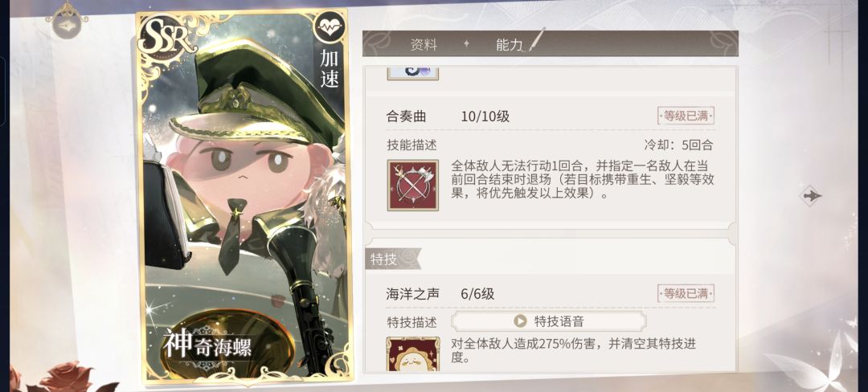
Task: Tap the quill pen icon beside 能力
Action: click(535, 40)
